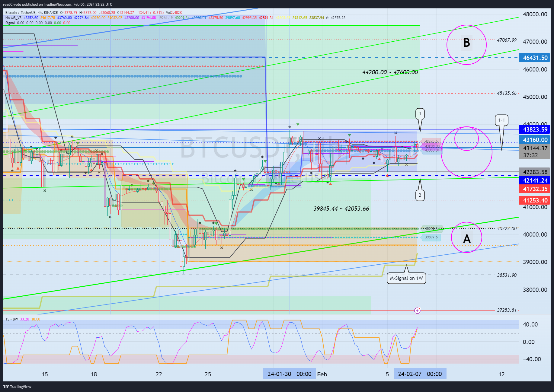
Task: Click the letter A annotation
Action: [x=467, y=239]
